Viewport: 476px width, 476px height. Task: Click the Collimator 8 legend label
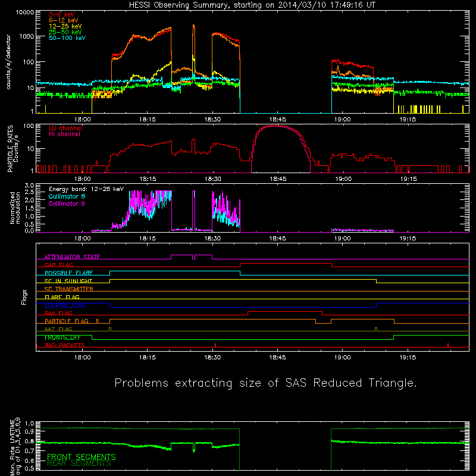[x=67, y=196]
